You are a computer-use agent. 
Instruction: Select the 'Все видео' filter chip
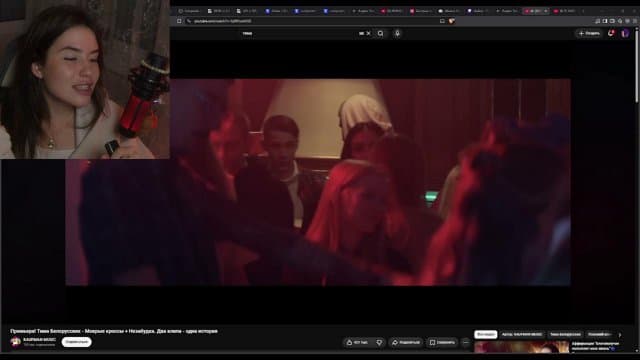click(485, 334)
